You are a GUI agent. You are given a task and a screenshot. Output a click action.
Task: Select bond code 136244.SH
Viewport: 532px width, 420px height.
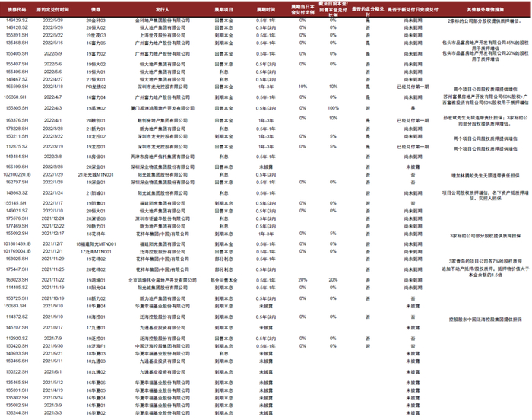pyautogui.click(x=17, y=413)
